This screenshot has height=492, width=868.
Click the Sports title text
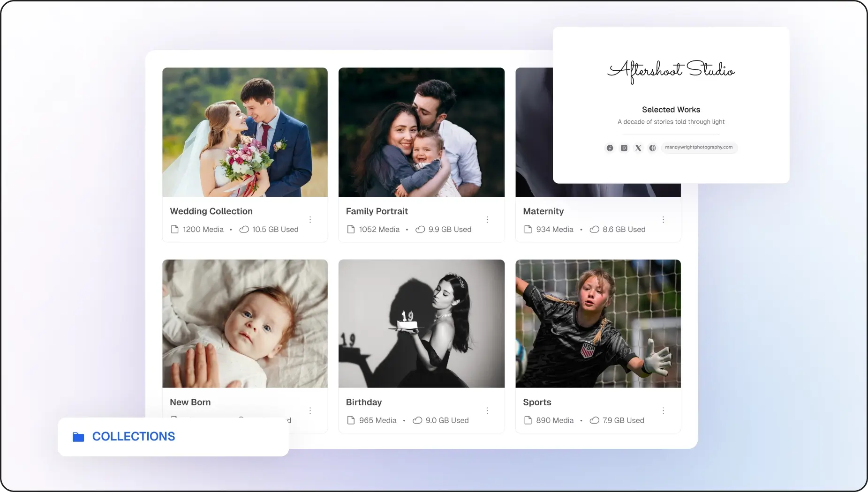tap(537, 403)
